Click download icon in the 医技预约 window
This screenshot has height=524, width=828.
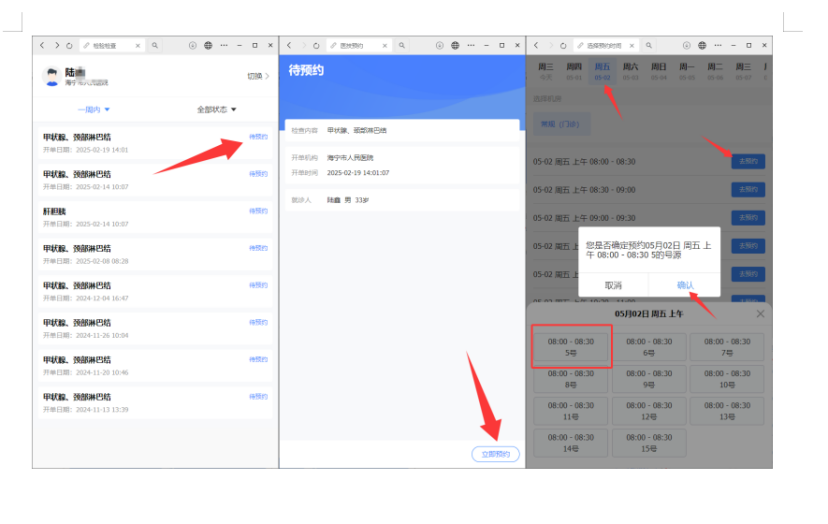point(440,45)
